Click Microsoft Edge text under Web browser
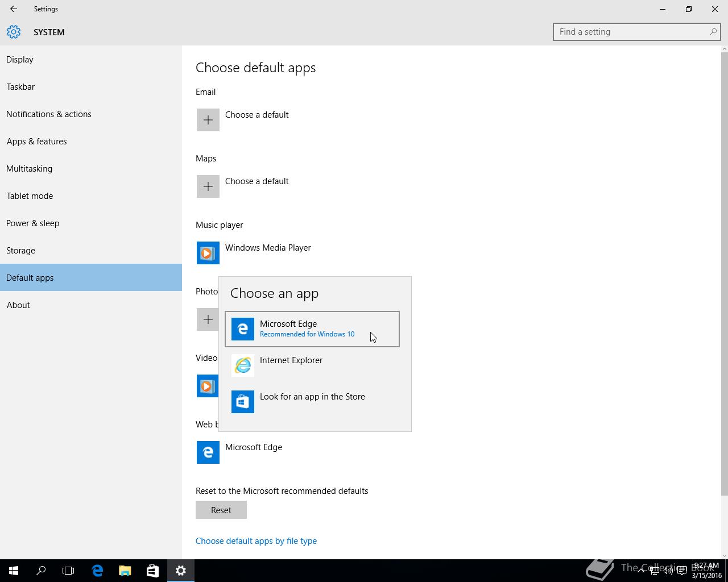 [254, 447]
